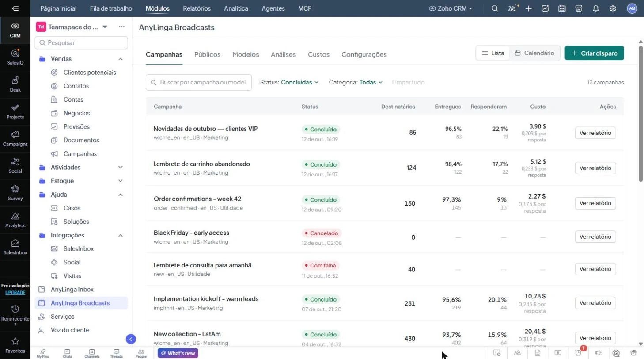Click the What's new button
The width and height of the screenshot is (644, 359).
coord(178,353)
